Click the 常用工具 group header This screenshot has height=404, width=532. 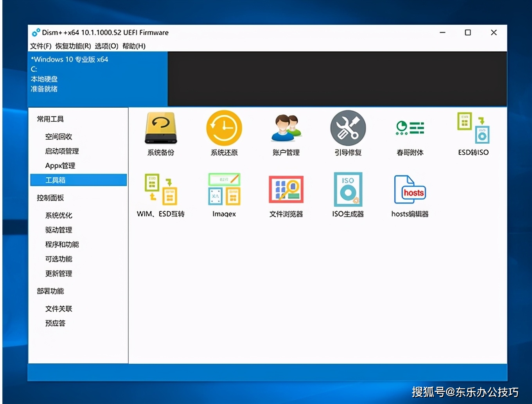(50, 119)
